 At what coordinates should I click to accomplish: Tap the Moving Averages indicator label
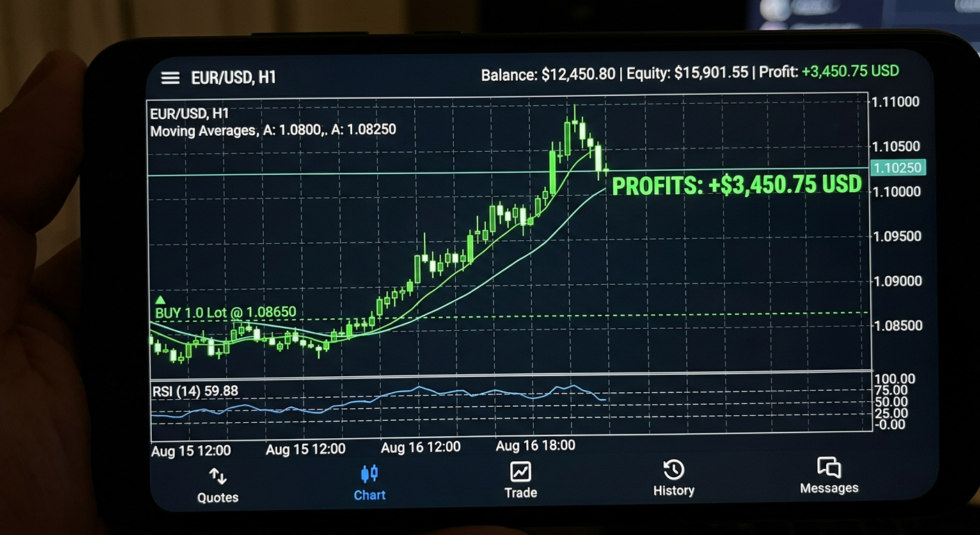click(x=274, y=130)
